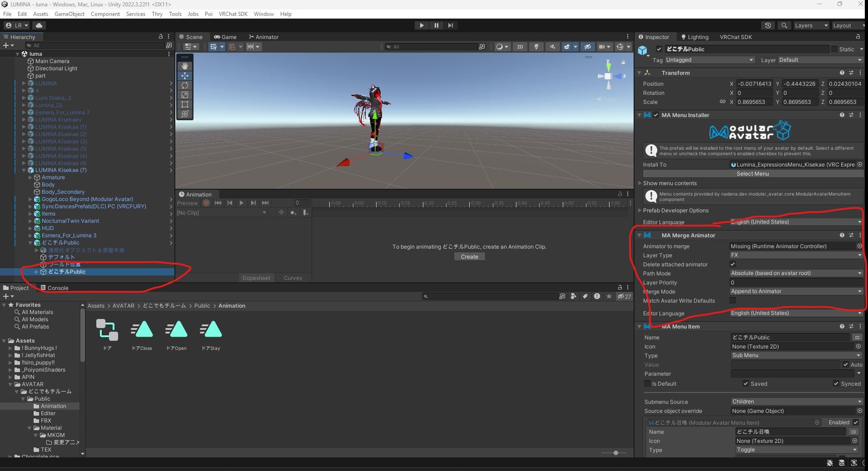Click the Play button in the top toolbar

422,25
